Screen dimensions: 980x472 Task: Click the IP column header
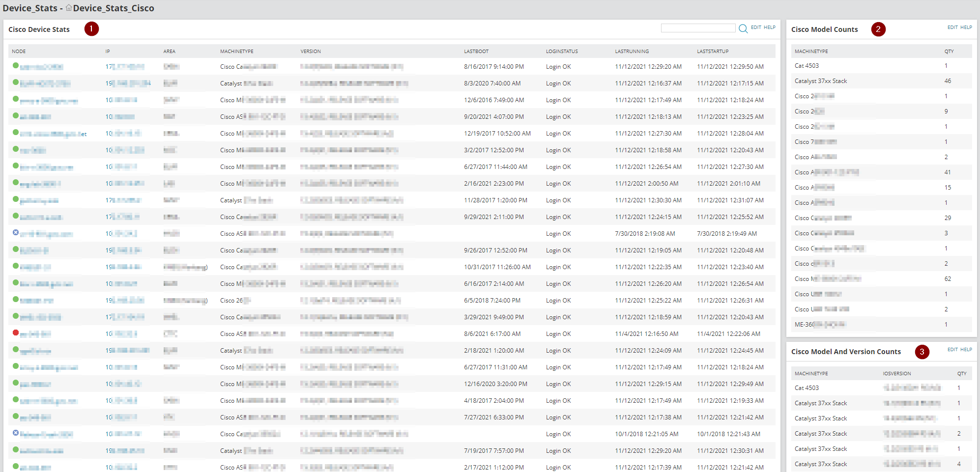pyautogui.click(x=108, y=51)
